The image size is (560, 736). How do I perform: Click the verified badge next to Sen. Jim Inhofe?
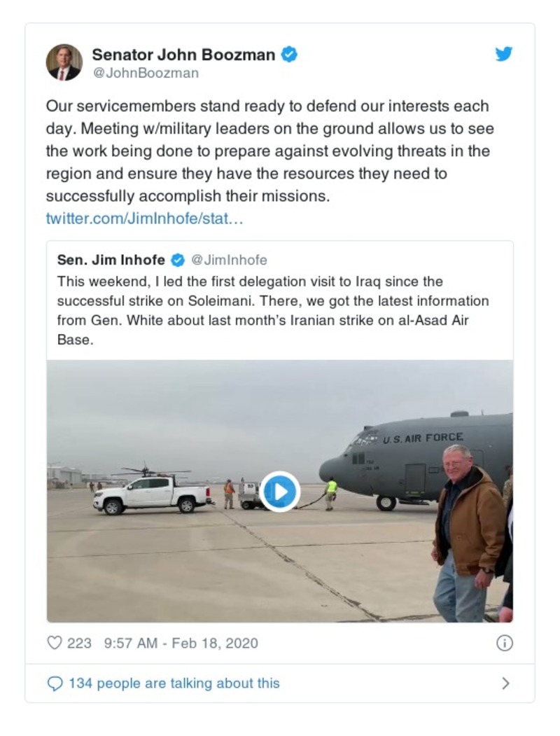tap(178, 261)
